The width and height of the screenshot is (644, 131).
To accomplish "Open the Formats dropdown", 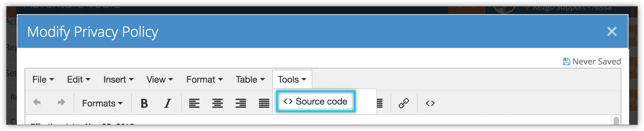I will click(102, 103).
